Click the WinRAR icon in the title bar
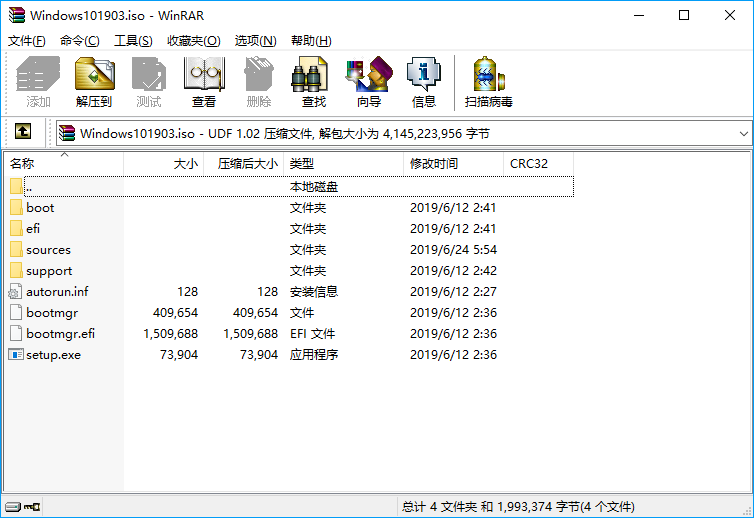 point(17,15)
